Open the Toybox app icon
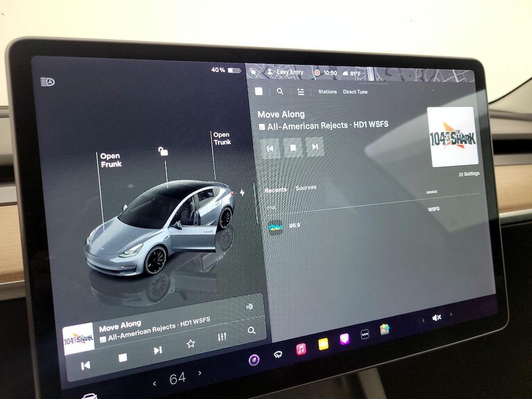The height and width of the screenshot is (399, 532). click(384, 329)
